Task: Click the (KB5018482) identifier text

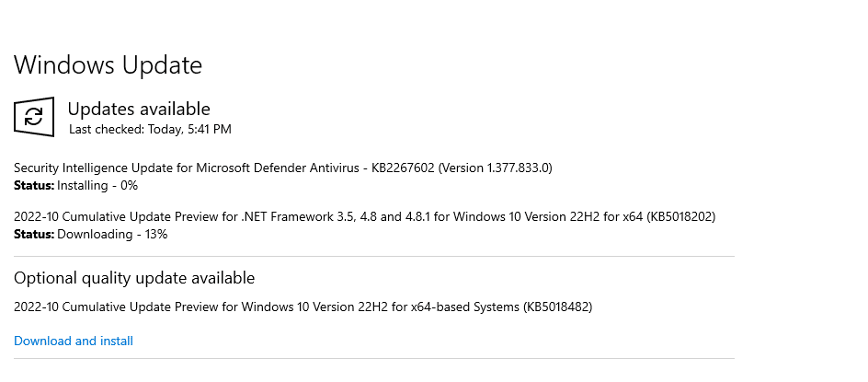Action: (557, 307)
